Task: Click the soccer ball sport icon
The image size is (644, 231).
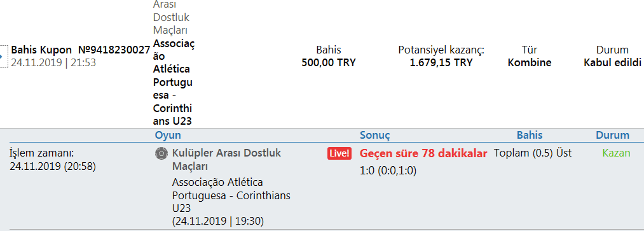Action: point(161,154)
